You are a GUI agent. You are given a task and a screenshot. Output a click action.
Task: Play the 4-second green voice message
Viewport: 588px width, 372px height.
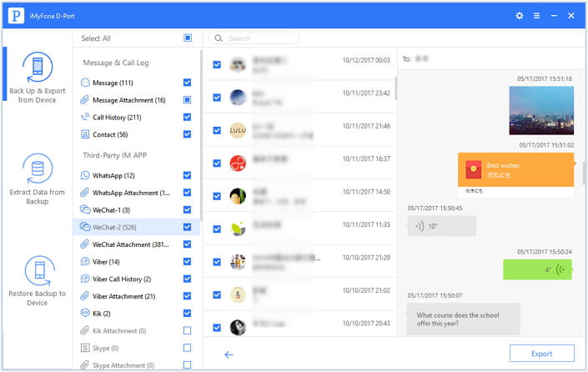point(537,269)
